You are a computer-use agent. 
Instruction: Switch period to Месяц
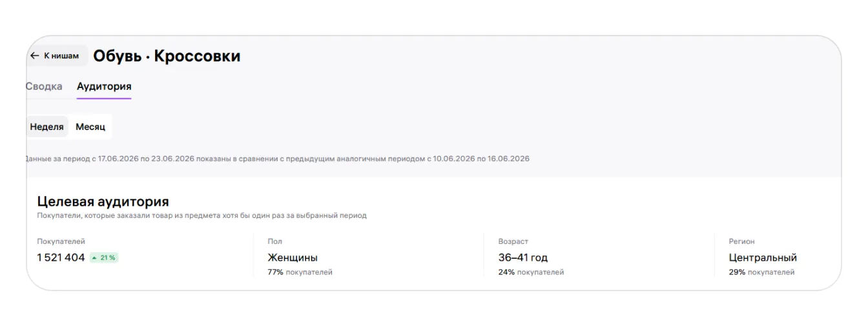pos(90,127)
